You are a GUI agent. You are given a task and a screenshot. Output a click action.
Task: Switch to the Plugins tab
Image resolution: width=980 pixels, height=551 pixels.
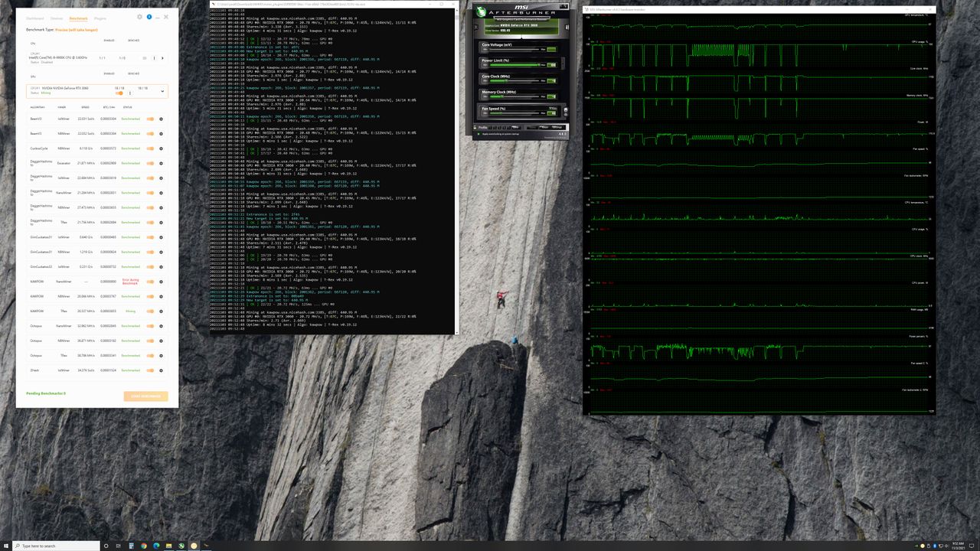click(x=100, y=17)
